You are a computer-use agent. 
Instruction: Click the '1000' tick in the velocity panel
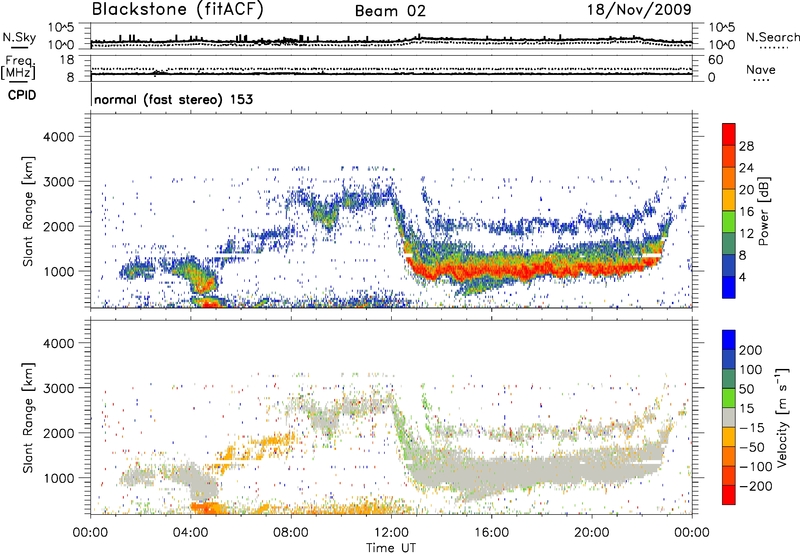point(58,478)
